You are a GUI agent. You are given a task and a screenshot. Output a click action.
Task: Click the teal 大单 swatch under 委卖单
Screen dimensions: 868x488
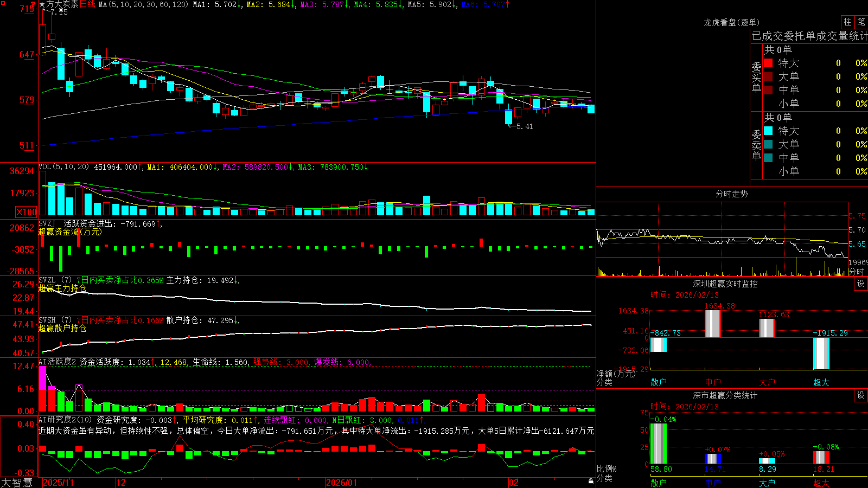tap(768, 144)
